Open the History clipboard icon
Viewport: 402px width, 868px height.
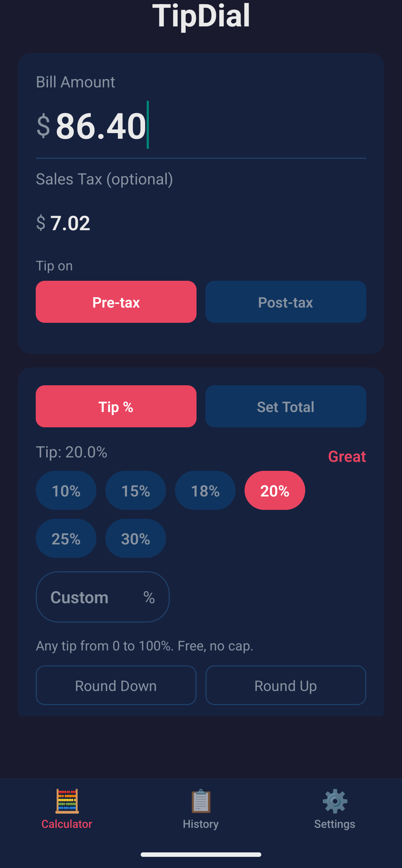[201, 801]
